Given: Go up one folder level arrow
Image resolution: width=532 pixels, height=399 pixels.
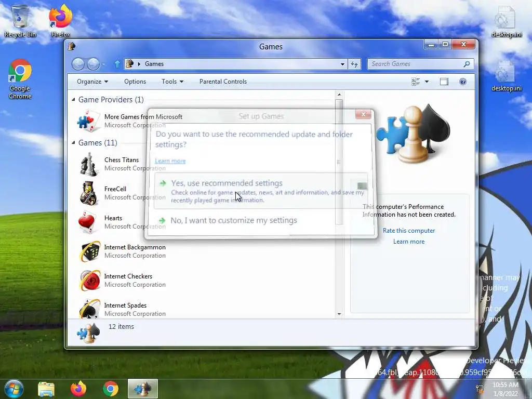Looking at the screenshot, I should point(117,64).
